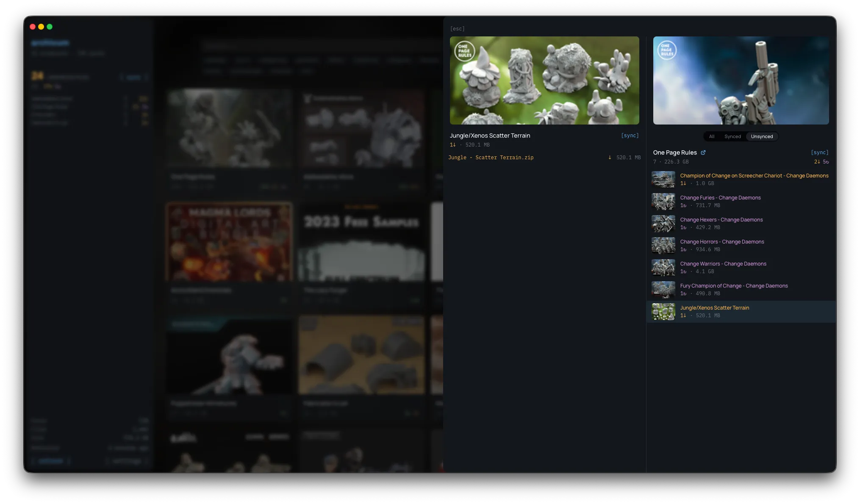860x504 pixels.
Task: Select the Unsynced filter option
Action: pyautogui.click(x=762, y=136)
